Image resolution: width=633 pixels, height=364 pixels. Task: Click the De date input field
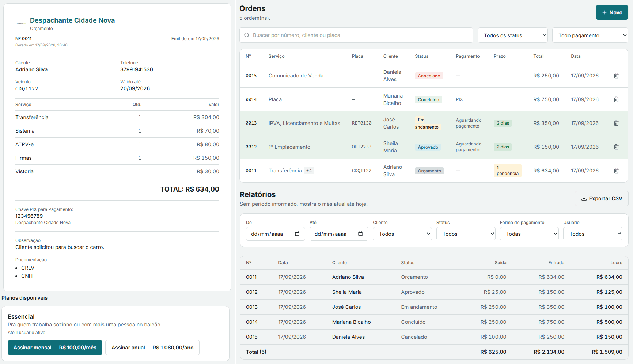(276, 234)
